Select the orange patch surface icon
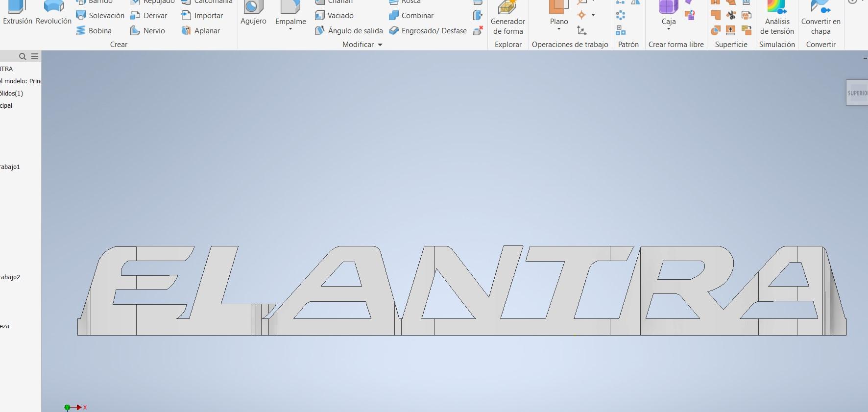This screenshot has width=868, height=412. click(715, 15)
